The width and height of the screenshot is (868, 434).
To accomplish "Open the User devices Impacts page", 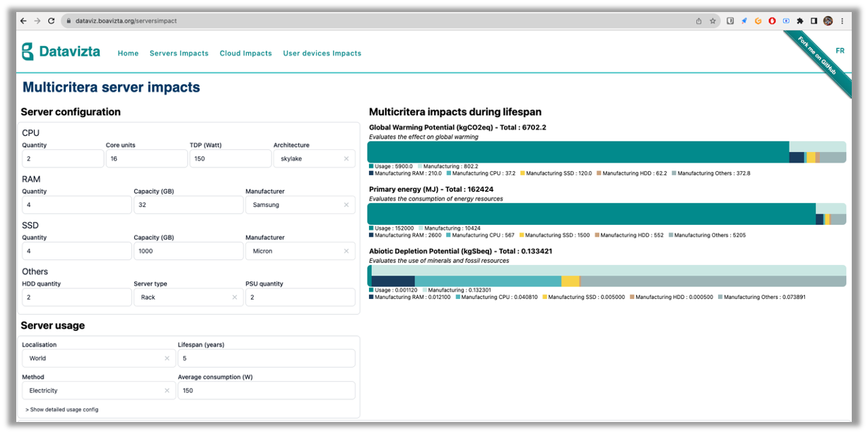I will click(322, 53).
